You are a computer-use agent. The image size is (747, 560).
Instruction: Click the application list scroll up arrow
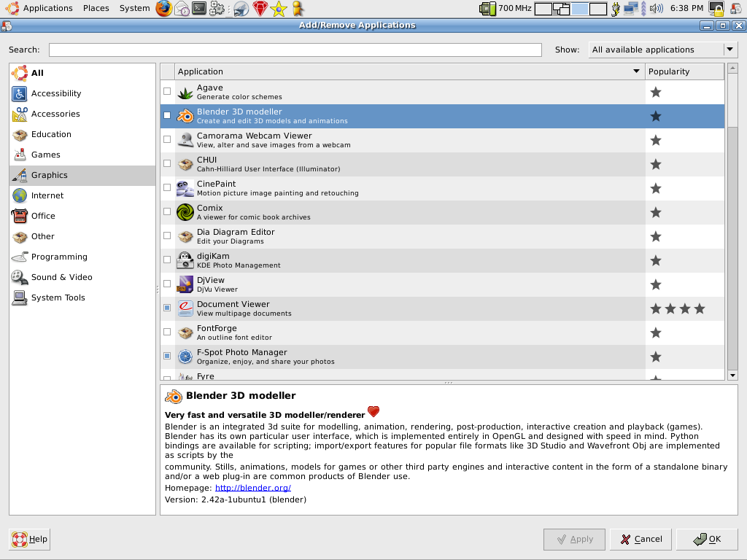click(x=732, y=69)
